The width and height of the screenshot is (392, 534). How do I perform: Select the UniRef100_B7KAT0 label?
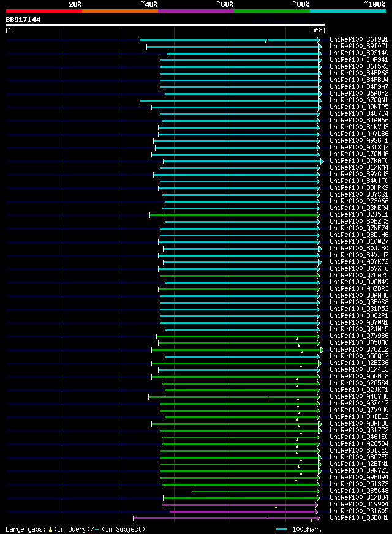coord(359,160)
